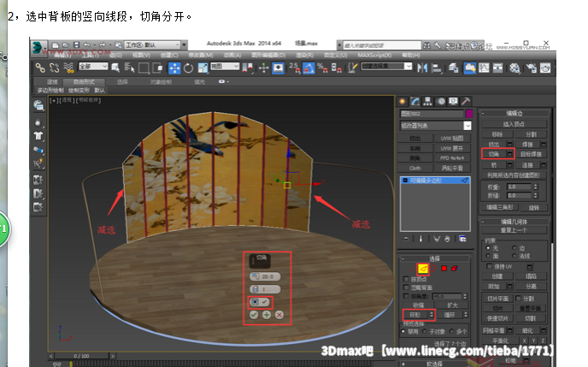Select the Edge sub-object level icon

coord(423,269)
